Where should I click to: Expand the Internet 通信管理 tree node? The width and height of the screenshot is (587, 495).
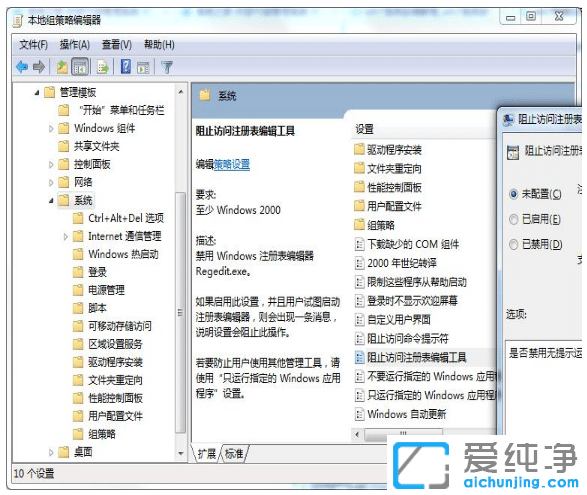(x=65, y=237)
